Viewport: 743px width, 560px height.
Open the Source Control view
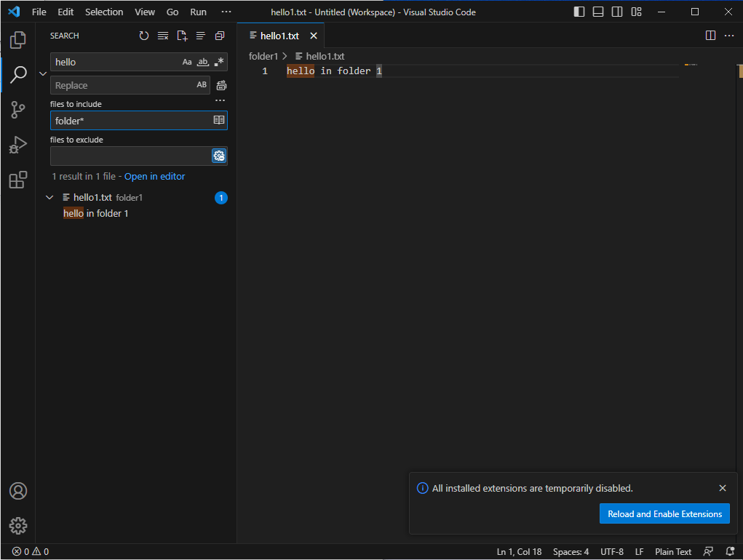coord(17,109)
